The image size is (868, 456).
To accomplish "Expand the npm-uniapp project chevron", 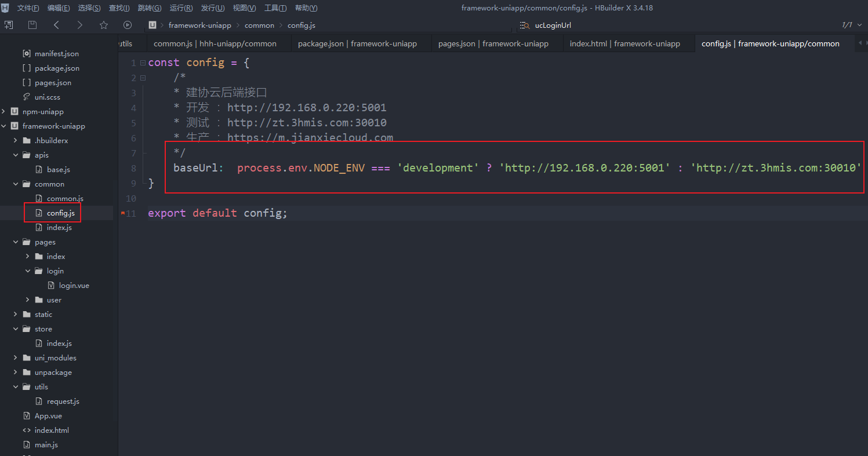I will tap(3, 111).
